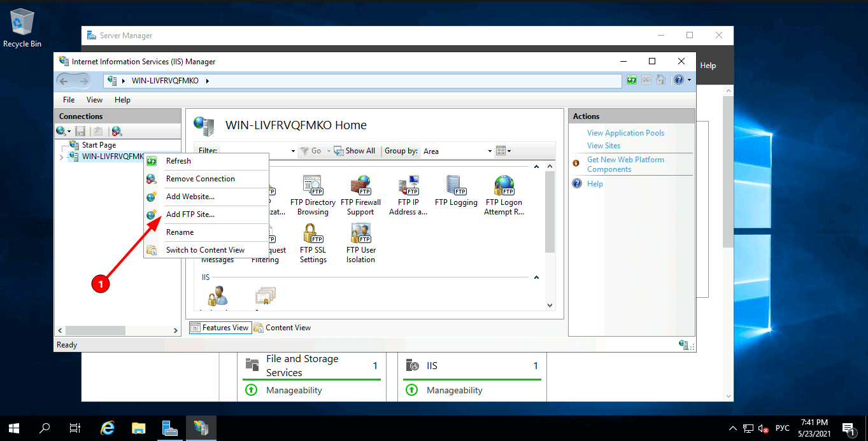Open Task View on the taskbar
868x441 pixels.
click(x=75, y=428)
